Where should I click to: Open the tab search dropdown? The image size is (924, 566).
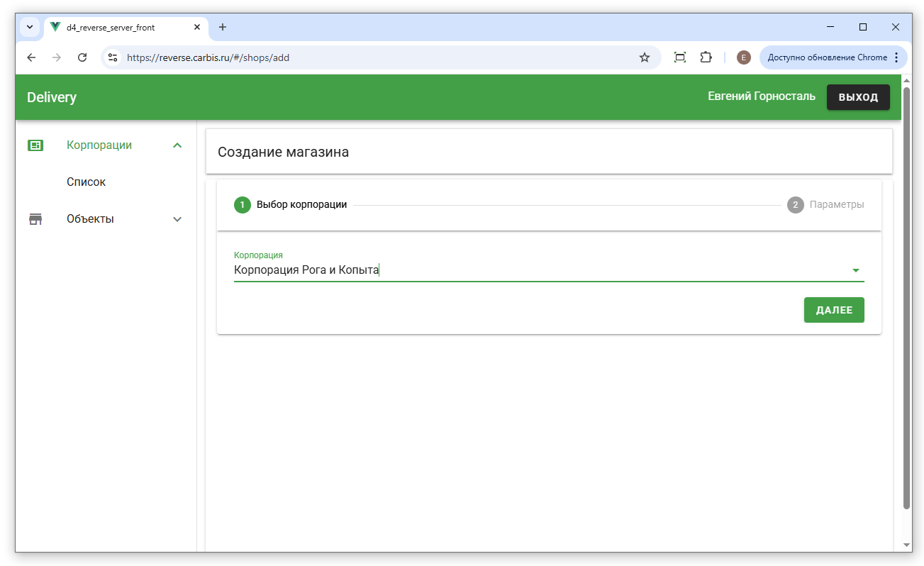30,27
